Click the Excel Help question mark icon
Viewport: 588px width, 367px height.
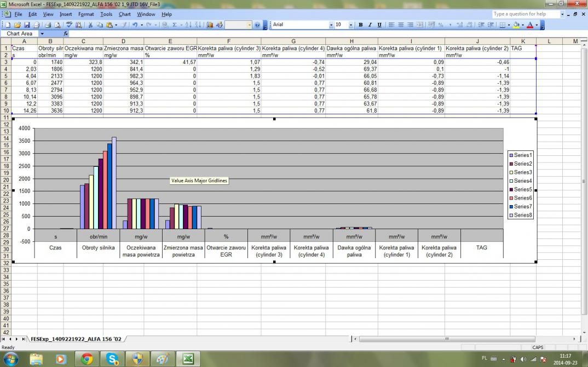click(257, 25)
